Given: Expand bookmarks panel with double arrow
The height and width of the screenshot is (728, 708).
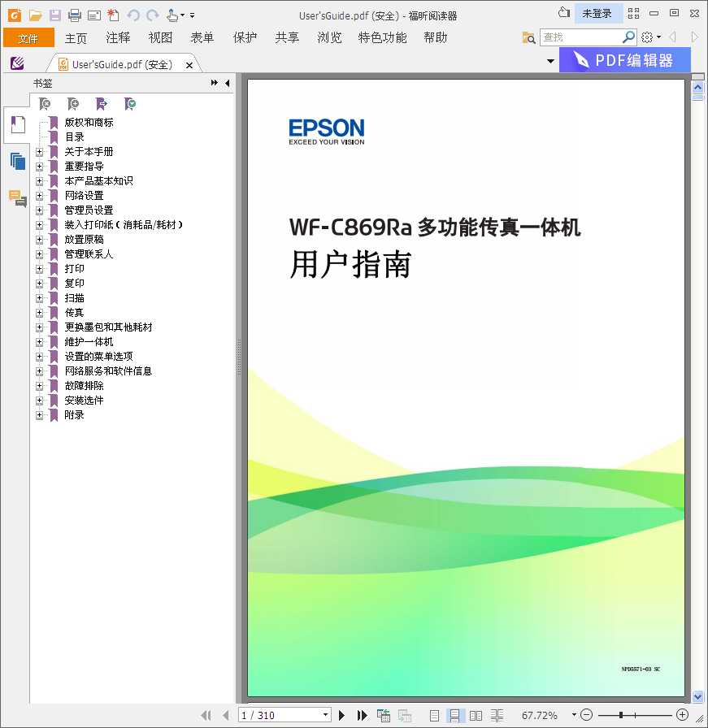Looking at the screenshot, I should point(214,83).
